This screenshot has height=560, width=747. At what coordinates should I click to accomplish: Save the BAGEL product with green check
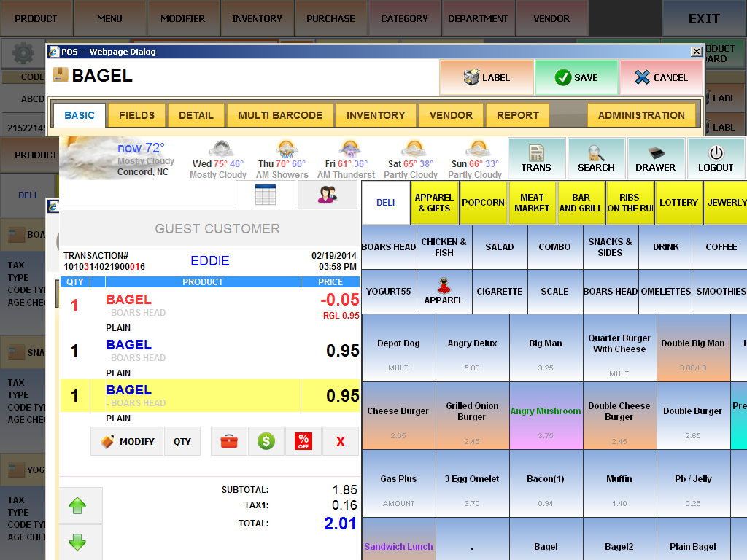pos(576,77)
